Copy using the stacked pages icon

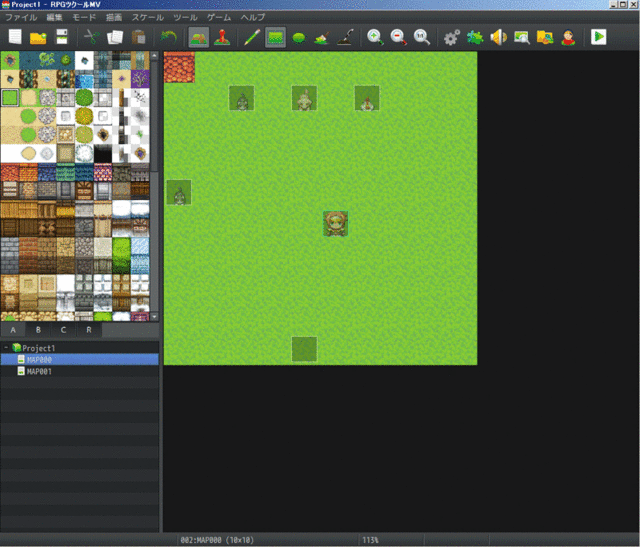(115, 37)
